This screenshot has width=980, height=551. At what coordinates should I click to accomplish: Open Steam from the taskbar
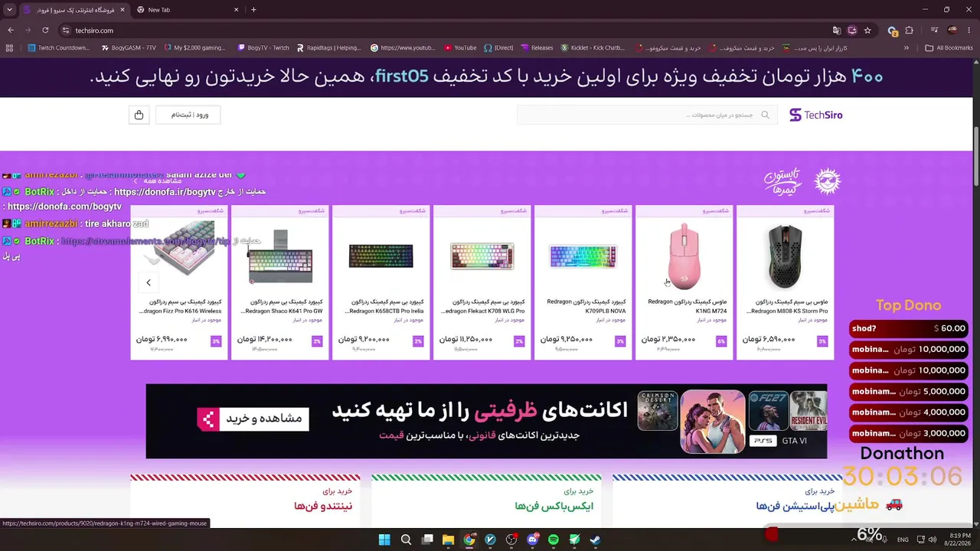tap(595, 540)
